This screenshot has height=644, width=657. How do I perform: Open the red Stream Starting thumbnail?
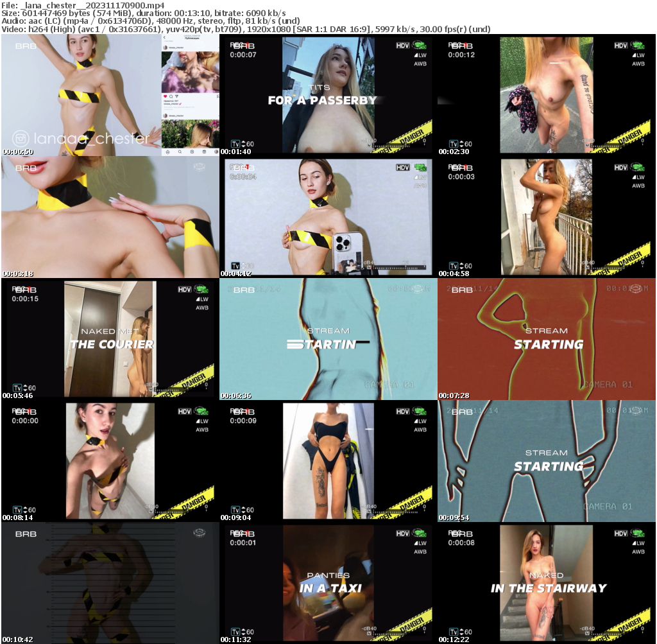[x=546, y=338]
